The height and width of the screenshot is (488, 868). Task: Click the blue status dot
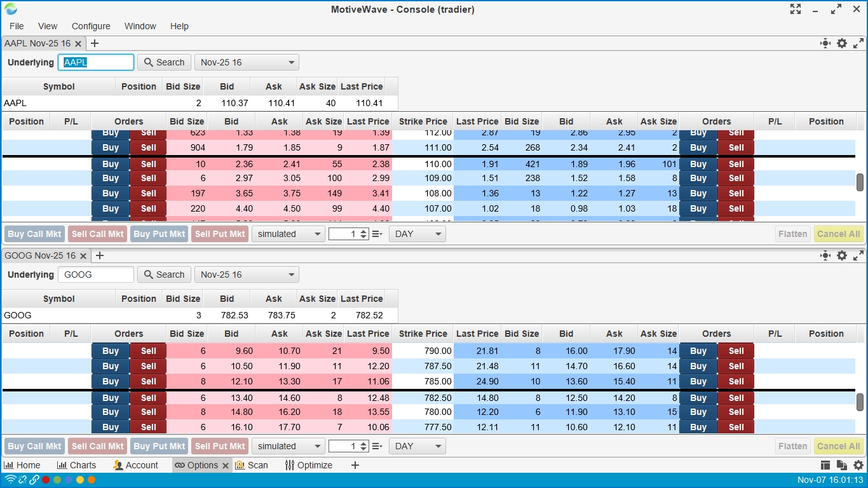coord(69,480)
